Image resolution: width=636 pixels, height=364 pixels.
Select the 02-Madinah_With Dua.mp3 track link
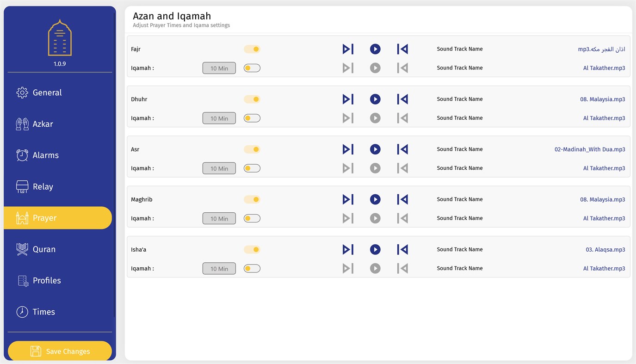[x=590, y=149]
